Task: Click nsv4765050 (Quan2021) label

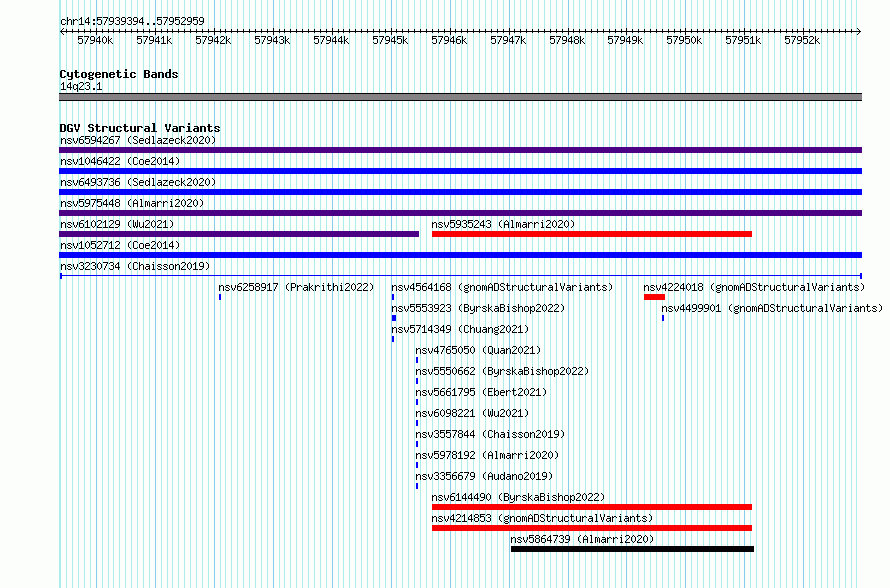Action: click(x=478, y=350)
